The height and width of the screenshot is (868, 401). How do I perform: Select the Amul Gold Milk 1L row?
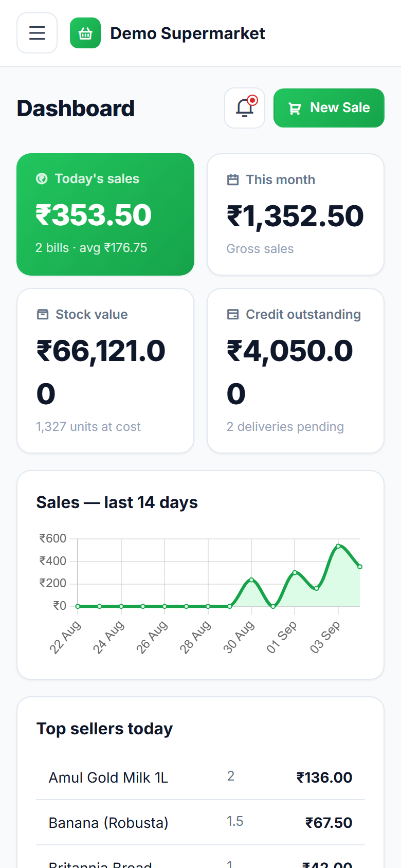click(x=200, y=777)
